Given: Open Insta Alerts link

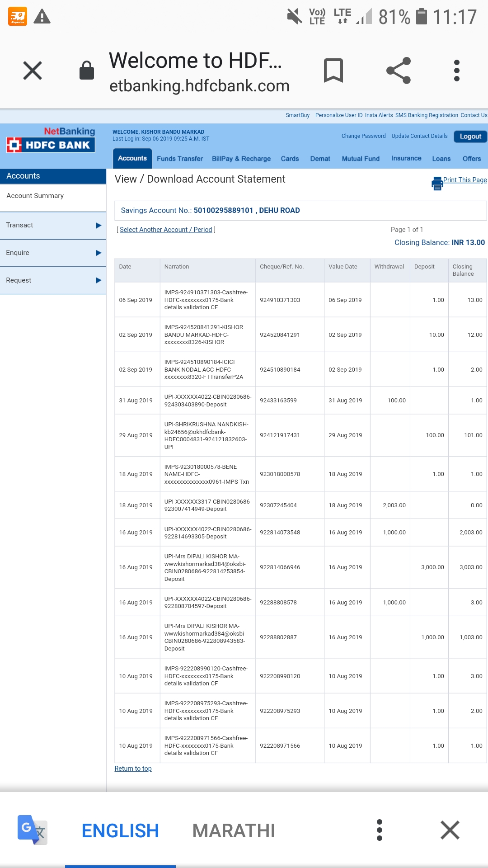Looking at the screenshot, I should click(x=379, y=115).
